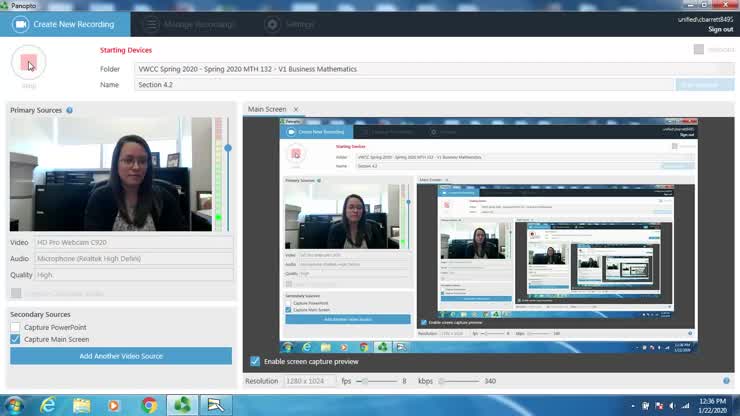Click the Primary Sources help icon
The image size is (740, 416).
(x=69, y=110)
